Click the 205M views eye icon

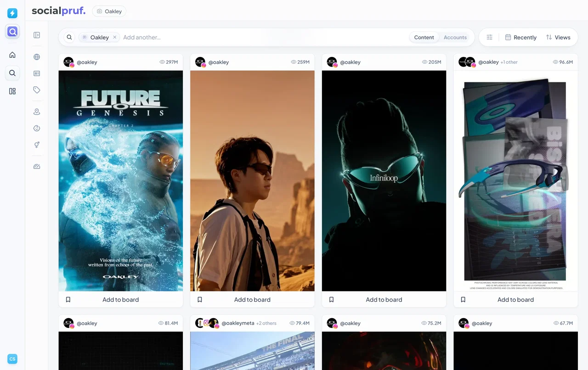pos(424,62)
